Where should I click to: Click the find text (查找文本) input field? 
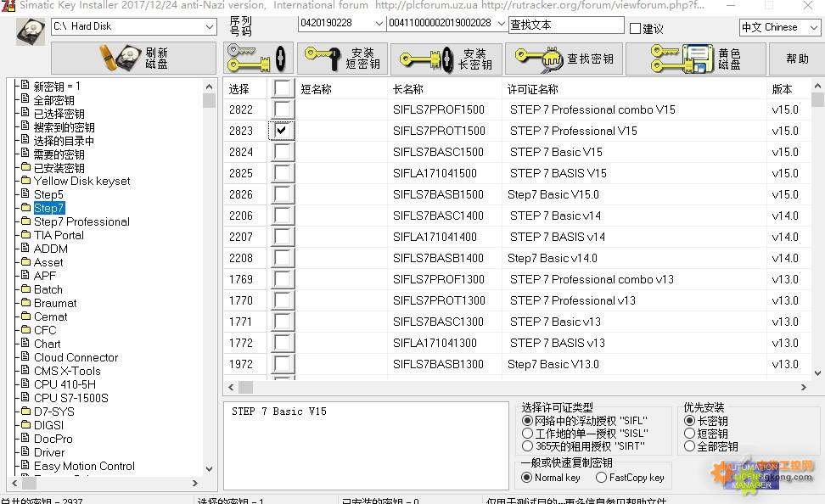566,25
